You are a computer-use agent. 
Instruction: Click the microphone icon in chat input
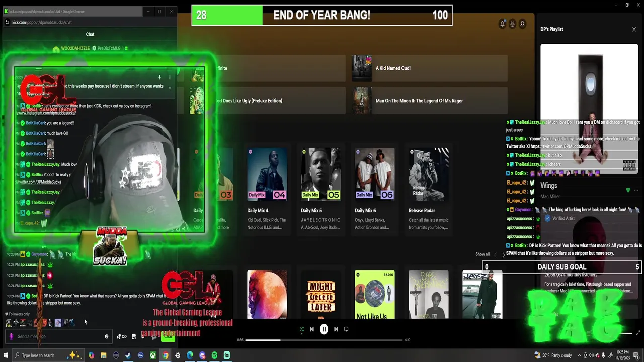pyautogui.click(x=11, y=336)
